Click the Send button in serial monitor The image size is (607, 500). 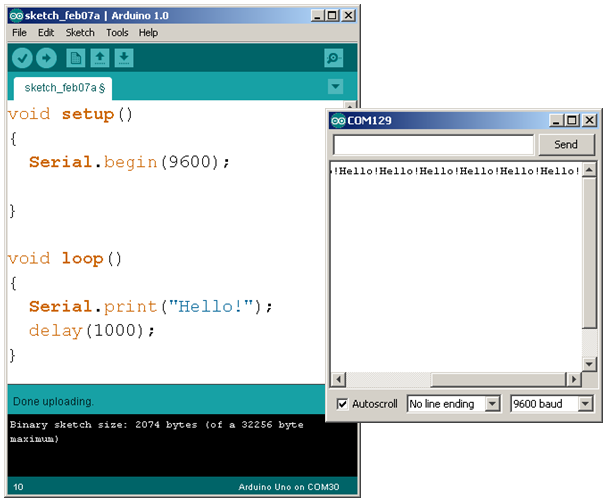click(x=566, y=144)
